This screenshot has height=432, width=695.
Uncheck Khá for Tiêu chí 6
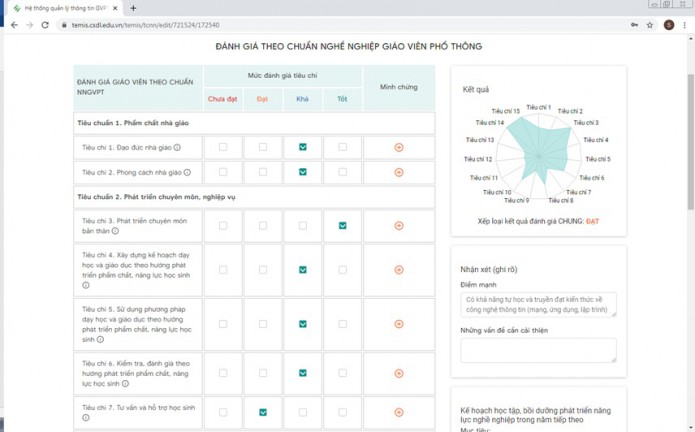pyautogui.click(x=303, y=373)
